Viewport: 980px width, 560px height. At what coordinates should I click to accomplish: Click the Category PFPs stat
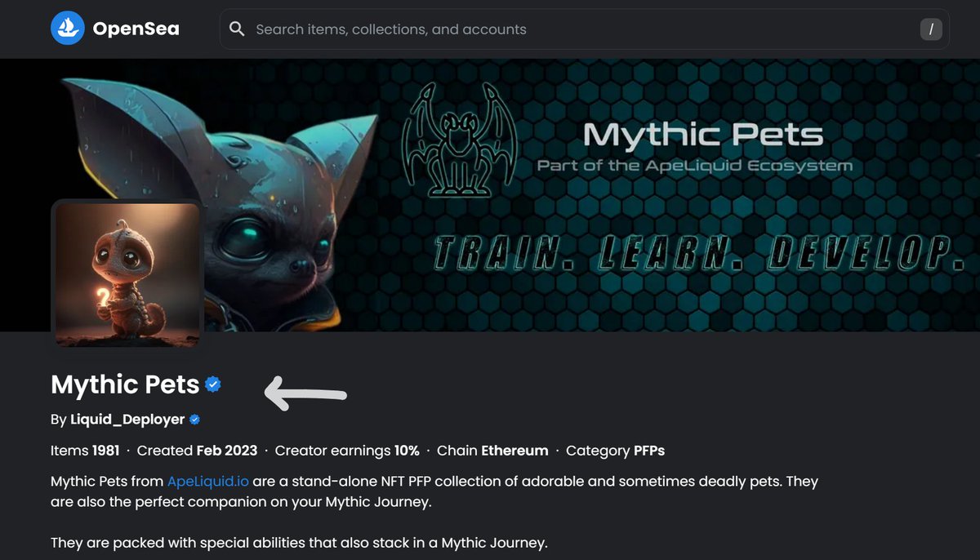tap(616, 451)
